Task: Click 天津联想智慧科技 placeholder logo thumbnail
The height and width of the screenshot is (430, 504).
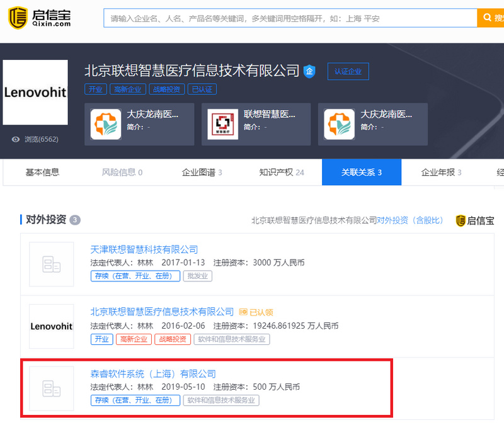Action: tap(52, 264)
